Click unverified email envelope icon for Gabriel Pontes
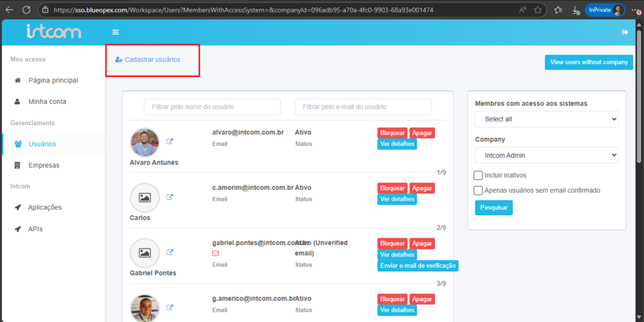This screenshot has width=644, height=322. tap(216, 254)
